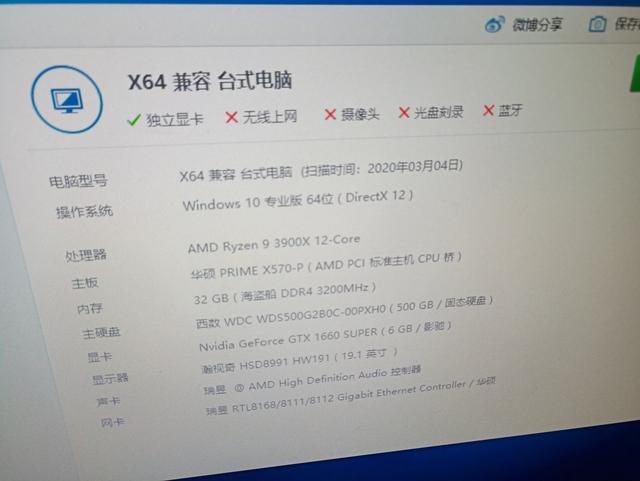Click the 主硬盘 row label
The height and width of the screenshot is (481, 640).
[101, 334]
